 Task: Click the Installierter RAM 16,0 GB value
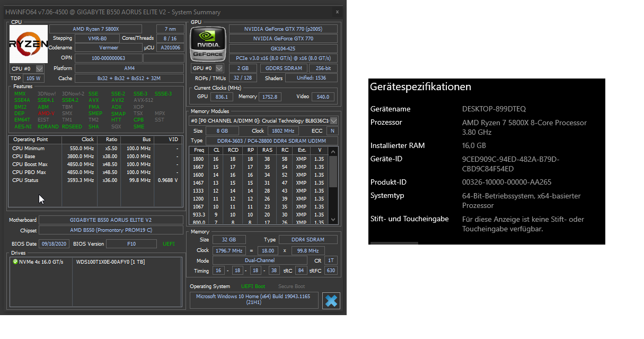tap(474, 145)
